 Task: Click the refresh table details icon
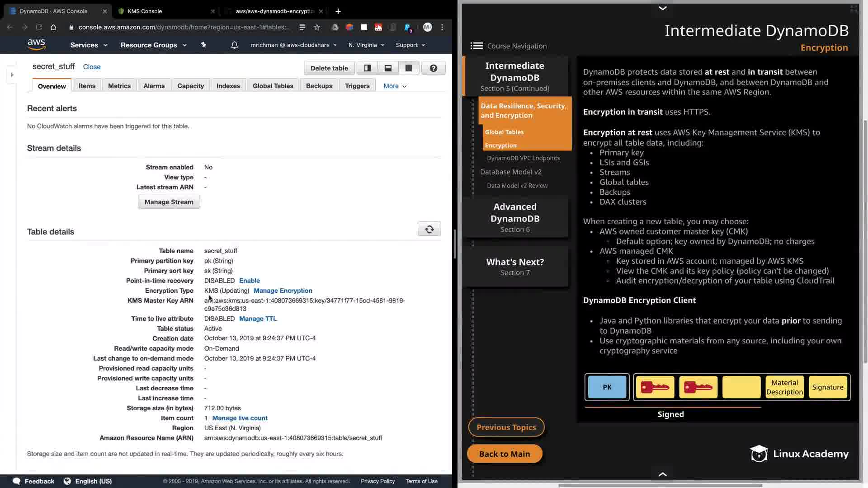(429, 229)
